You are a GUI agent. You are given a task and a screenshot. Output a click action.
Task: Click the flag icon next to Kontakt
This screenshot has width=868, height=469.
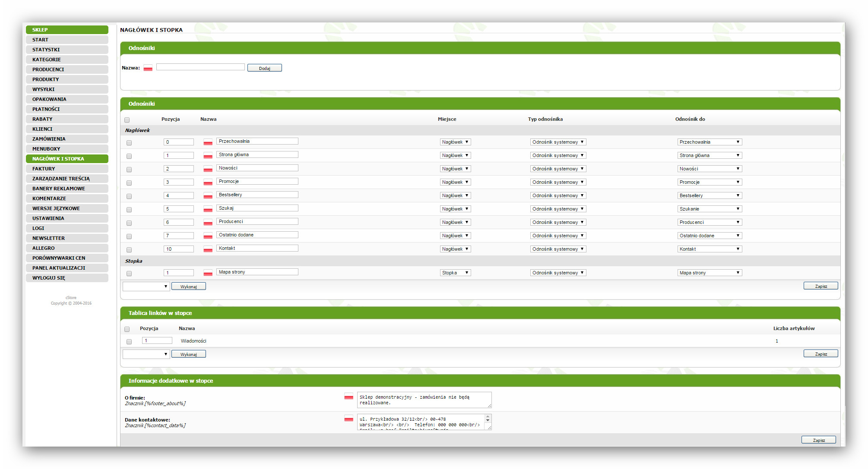pos(208,249)
